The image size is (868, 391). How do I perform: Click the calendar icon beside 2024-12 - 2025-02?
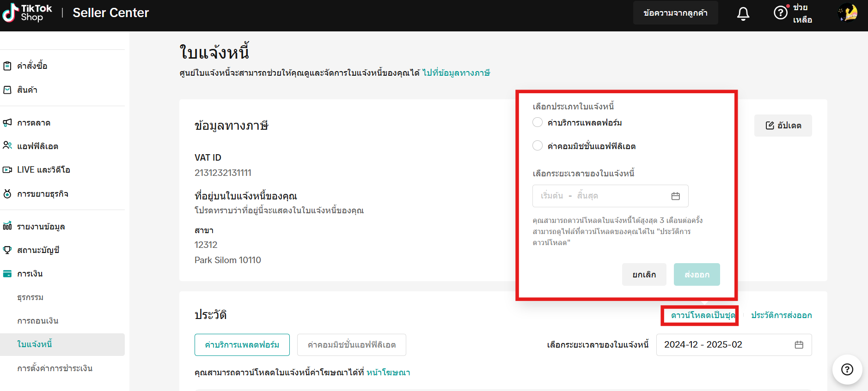pos(799,345)
